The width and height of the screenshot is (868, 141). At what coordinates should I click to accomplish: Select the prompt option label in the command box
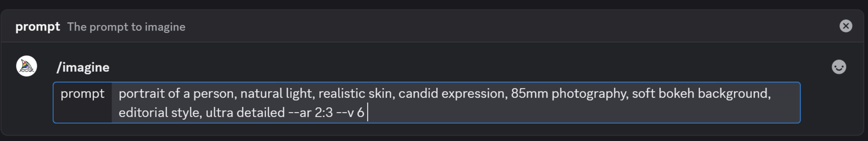(82, 94)
